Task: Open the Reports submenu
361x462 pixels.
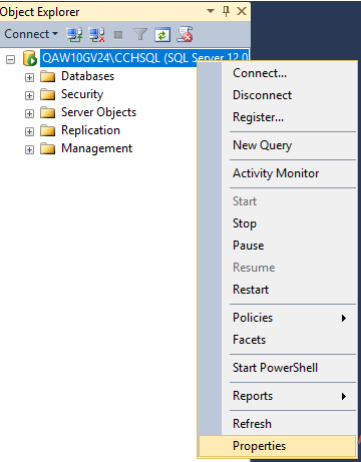Action: 277,396
